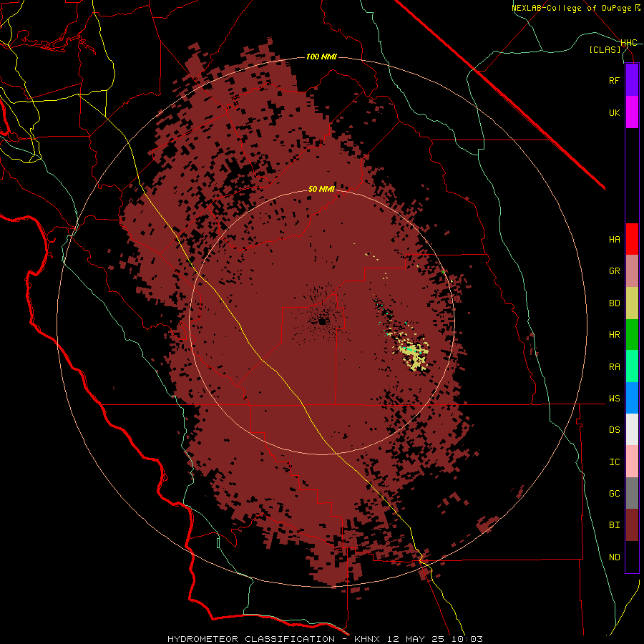The image size is (644, 644).
Task: Click the IC legend label
Action: coord(614,462)
